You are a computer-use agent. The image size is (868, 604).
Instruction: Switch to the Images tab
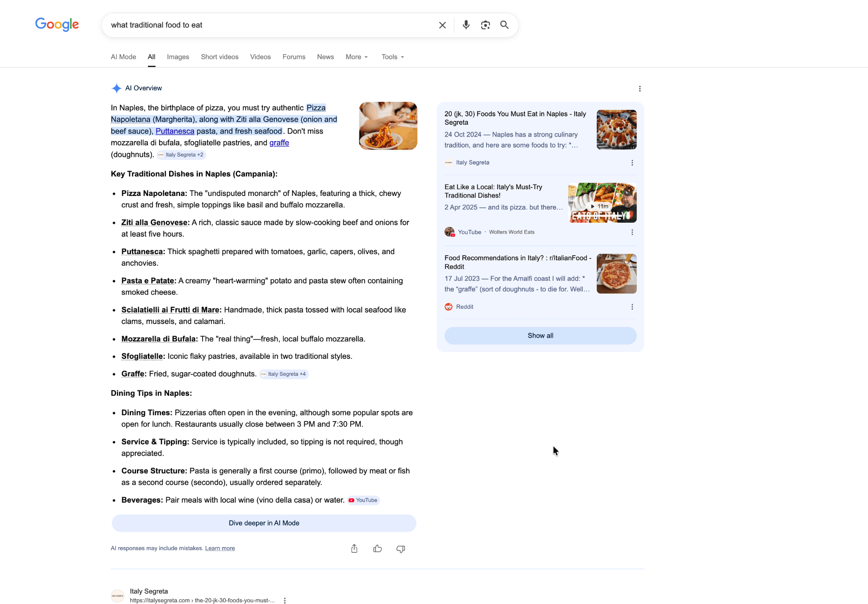coord(178,57)
